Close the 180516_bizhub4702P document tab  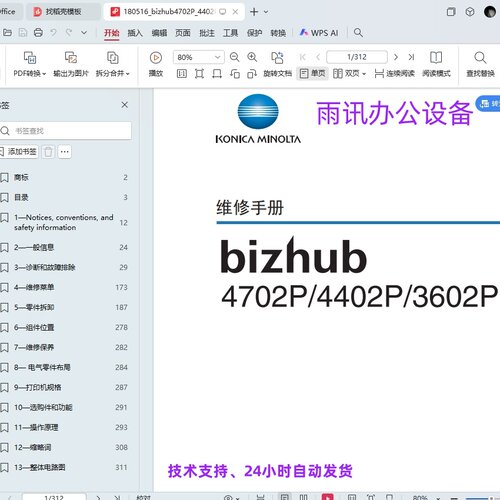click(235, 12)
